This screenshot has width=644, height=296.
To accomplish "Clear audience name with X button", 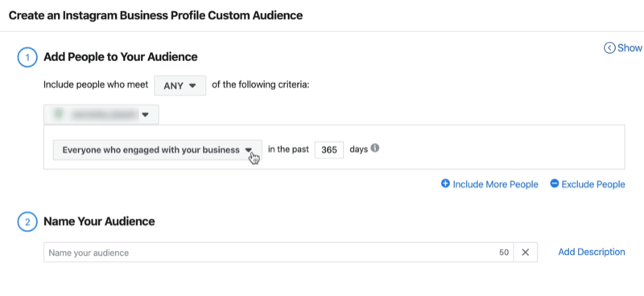I will pyautogui.click(x=525, y=253).
